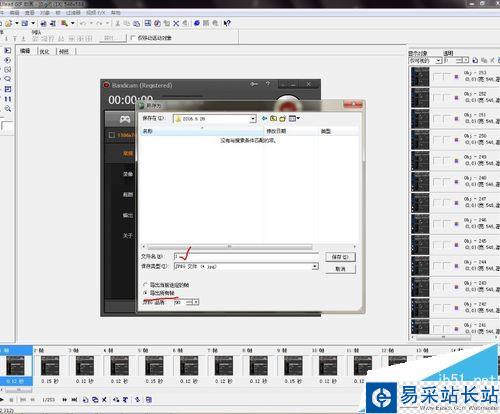Toggle first box in Obj - 252 row
This screenshot has height=414, width=500.
436,98
